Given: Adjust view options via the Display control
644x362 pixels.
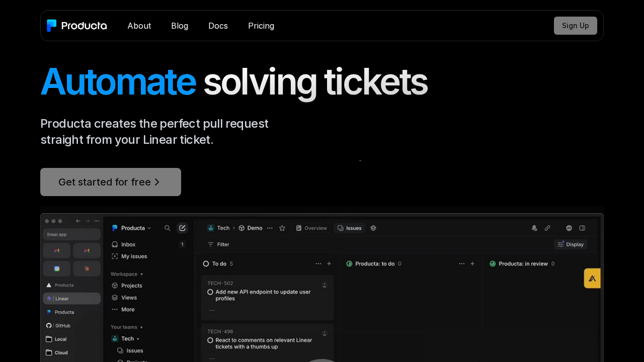Looking at the screenshot, I should pos(570,244).
